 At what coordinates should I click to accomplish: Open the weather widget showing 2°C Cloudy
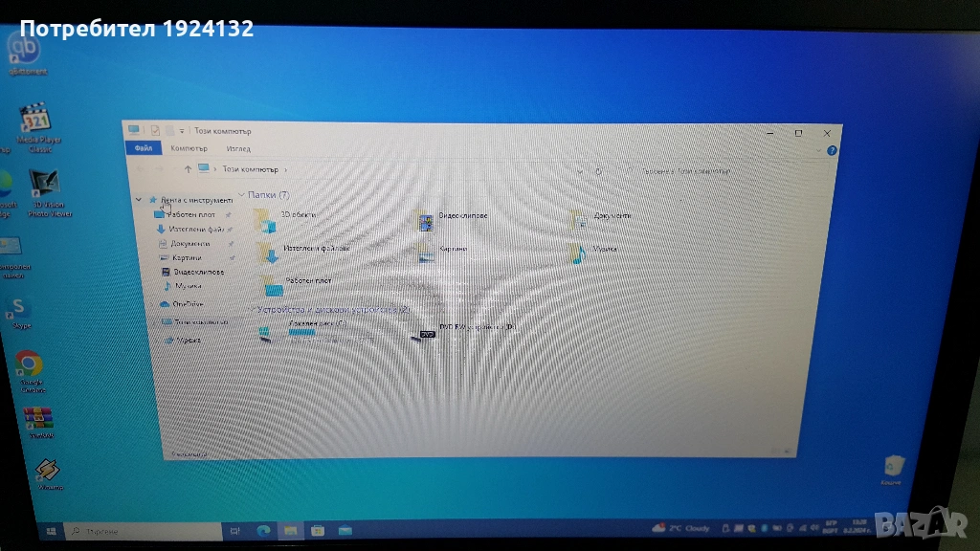tap(680, 528)
